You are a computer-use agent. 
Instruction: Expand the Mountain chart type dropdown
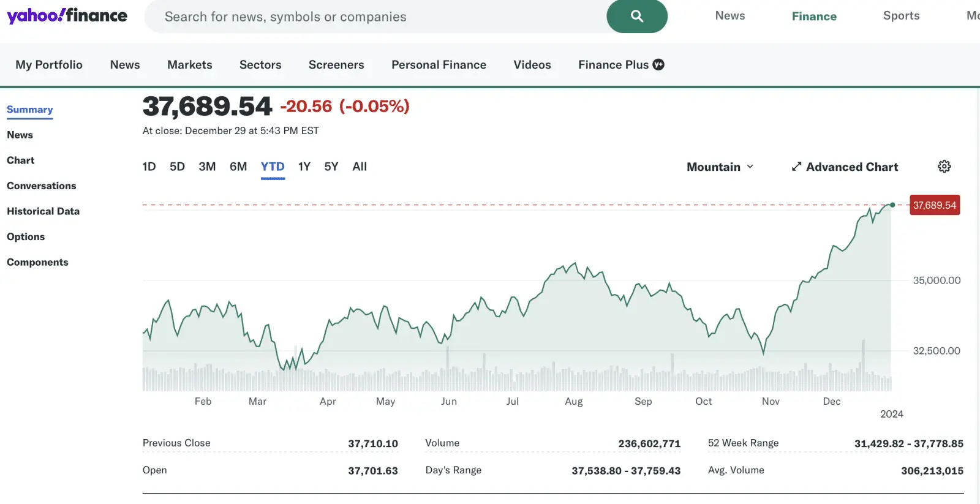point(720,167)
